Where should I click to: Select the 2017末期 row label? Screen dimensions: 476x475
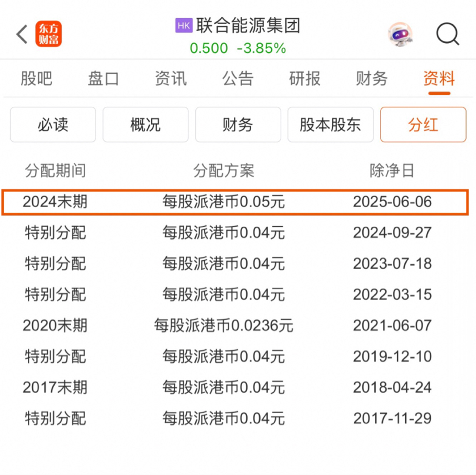click(55, 388)
